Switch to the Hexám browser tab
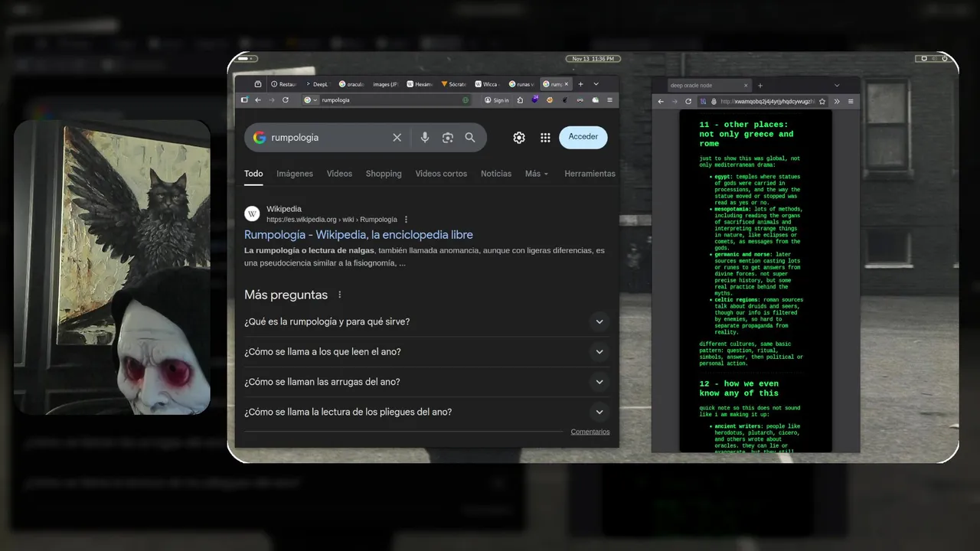 click(x=420, y=84)
